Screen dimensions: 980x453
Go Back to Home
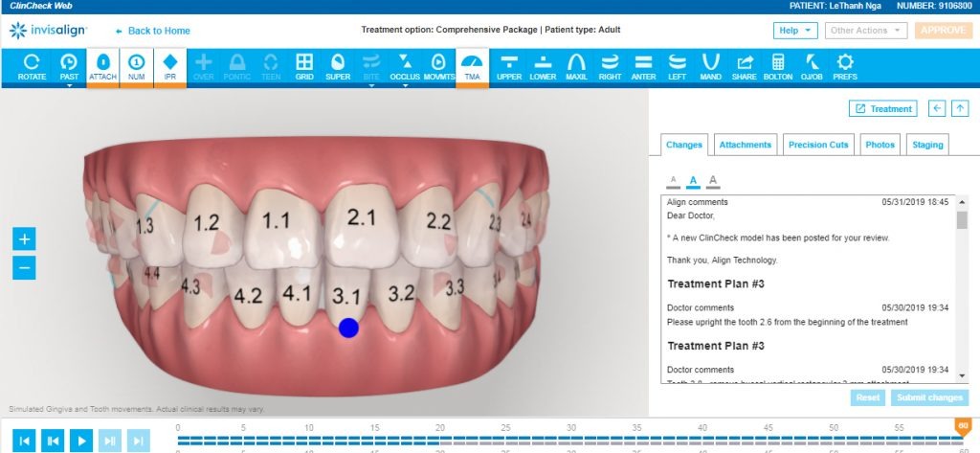click(153, 31)
